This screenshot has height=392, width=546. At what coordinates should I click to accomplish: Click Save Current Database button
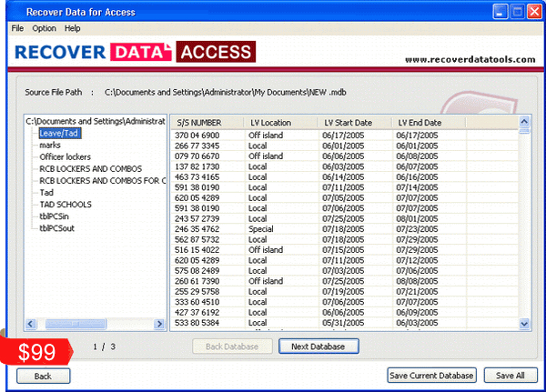(431, 375)
